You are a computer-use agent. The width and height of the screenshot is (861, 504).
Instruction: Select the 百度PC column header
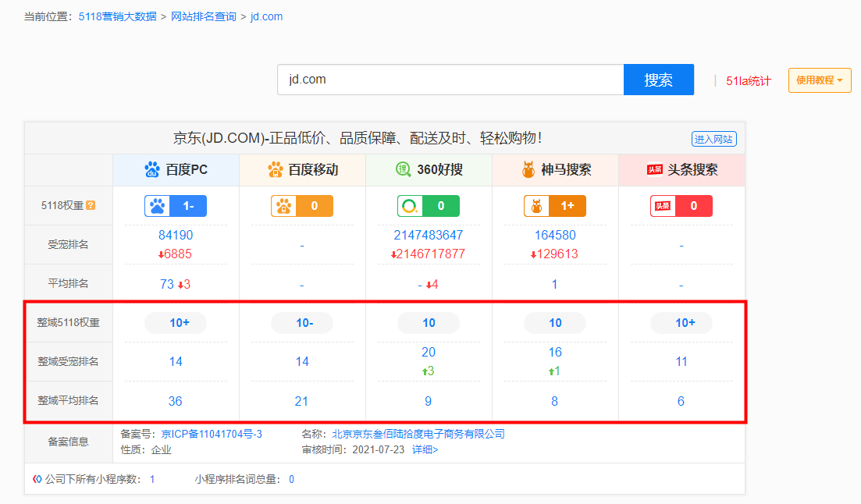tap(176, 169)
